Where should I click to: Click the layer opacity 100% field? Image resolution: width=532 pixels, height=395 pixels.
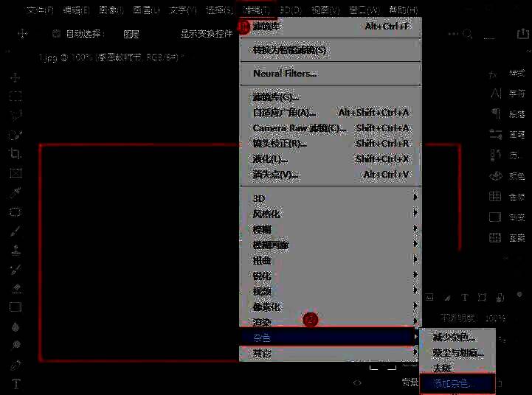(496, 318)
